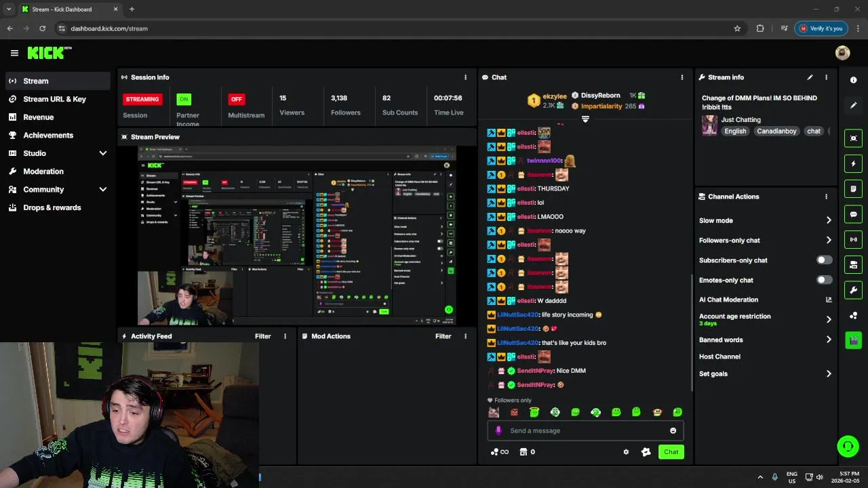Open the Activity Feed Filter
The width and height of the screenshot is (868, 488).
pos(262,336)
